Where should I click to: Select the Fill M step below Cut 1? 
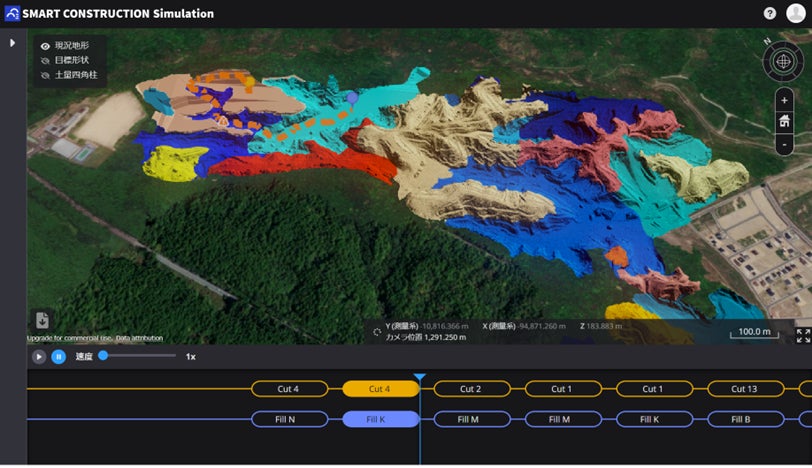(x=563, y=419)
